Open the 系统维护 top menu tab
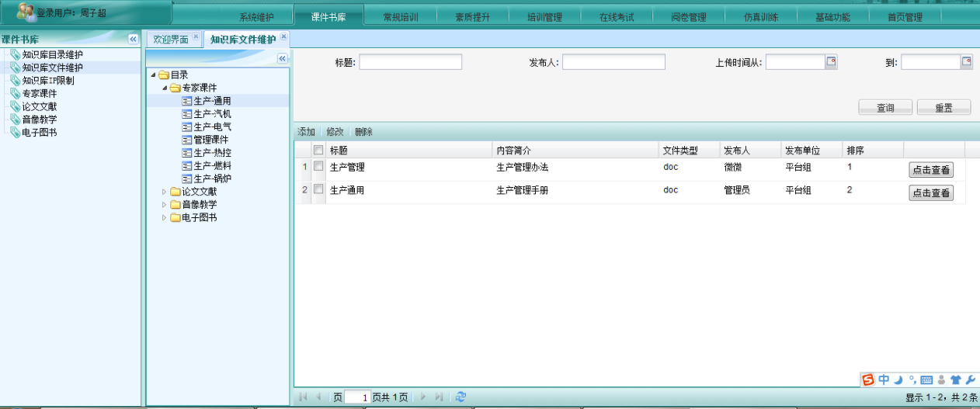The width and height of the screenshot is (980, 409). 256,17
